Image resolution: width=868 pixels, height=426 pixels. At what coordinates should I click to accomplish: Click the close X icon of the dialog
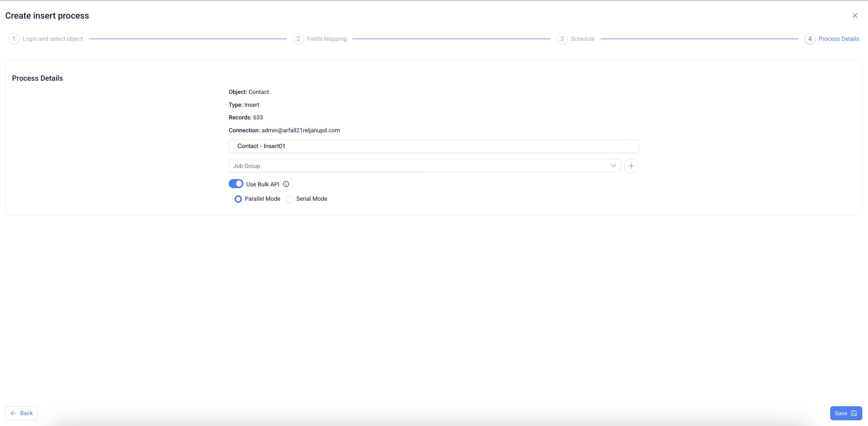point(855,16)
